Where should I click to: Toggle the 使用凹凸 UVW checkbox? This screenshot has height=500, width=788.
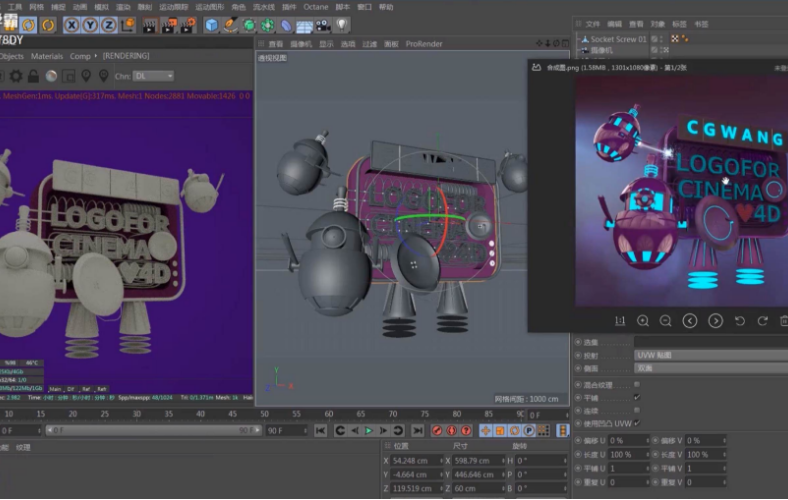637,423
